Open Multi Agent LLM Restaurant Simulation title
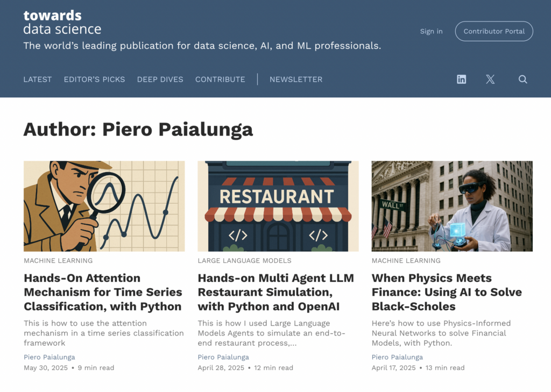The width and height of the screenshot is (551, 392). (x=275, y=292)
